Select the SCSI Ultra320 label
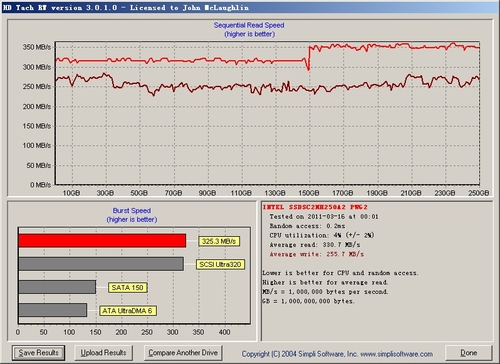 [x=220, y=264]
